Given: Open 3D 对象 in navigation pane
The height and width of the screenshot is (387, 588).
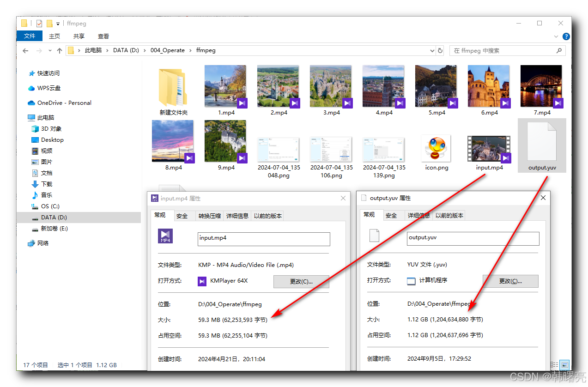Looking at the screenshot, I should point(47,128).
